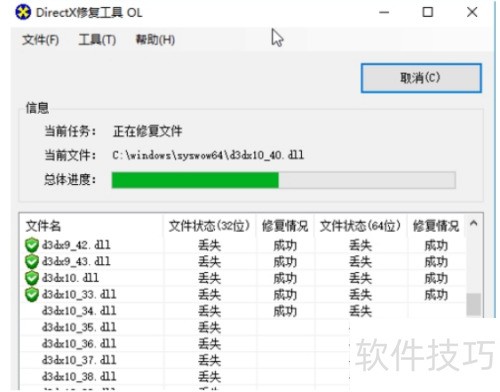Select the d3dx10.dll file name

pyautogui.click(x=70, y=278)
